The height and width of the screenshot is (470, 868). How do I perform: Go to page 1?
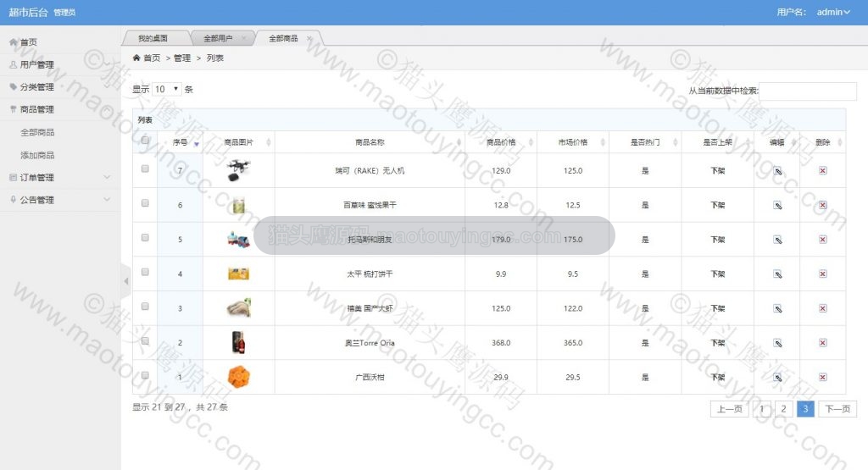click(762, 409)
